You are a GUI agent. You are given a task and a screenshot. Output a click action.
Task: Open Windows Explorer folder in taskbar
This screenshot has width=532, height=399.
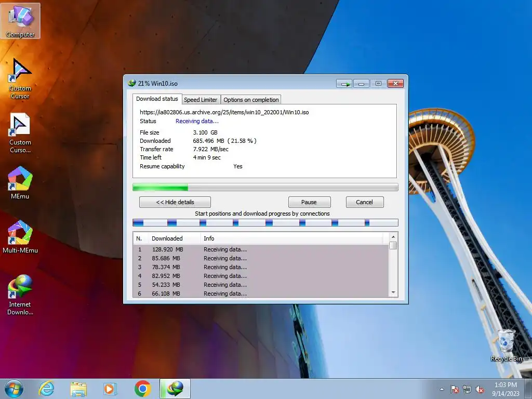coord(78,389)
